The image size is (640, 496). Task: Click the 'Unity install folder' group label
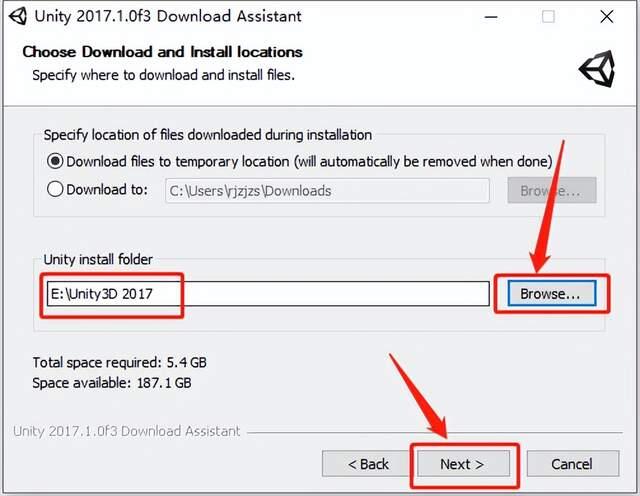(x=97, y=260)
